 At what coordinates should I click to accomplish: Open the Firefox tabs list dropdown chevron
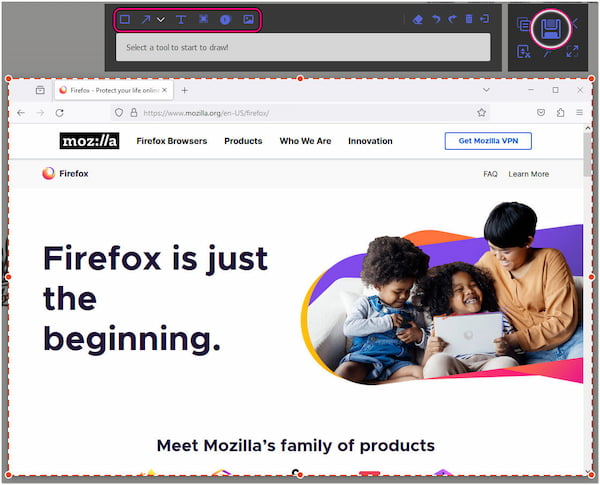486,90
